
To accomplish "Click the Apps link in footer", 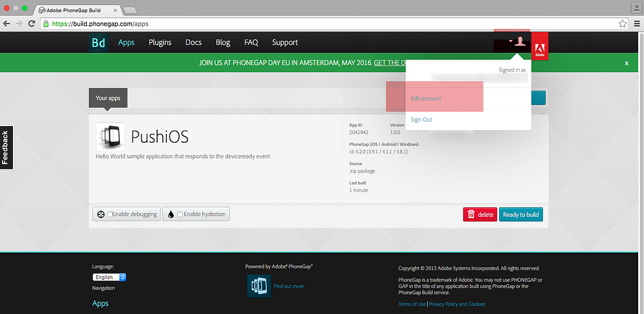I will click(100, 303).
